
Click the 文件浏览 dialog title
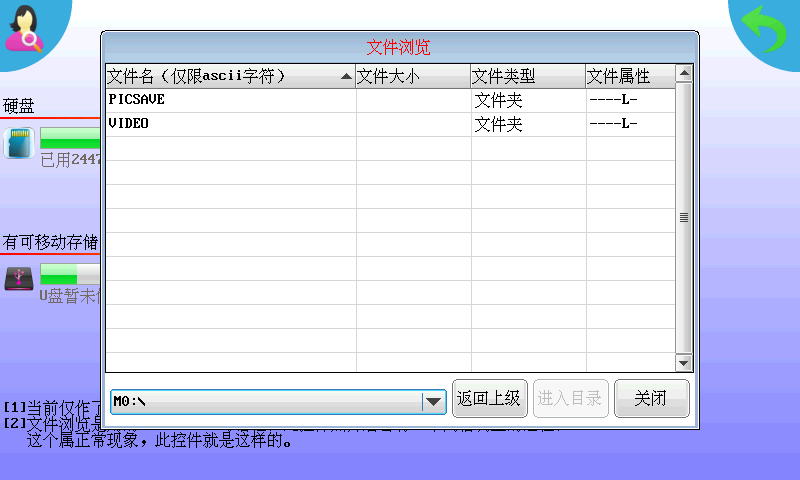click(398, 47)
